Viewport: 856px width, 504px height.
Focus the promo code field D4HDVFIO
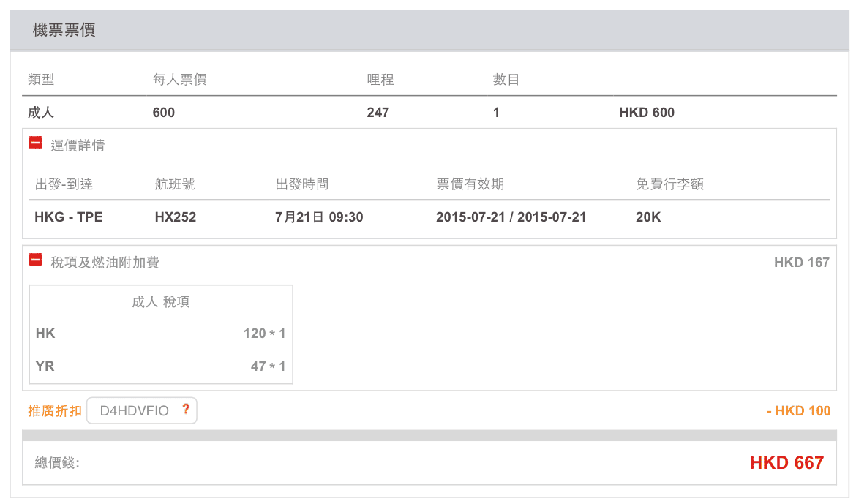click(x=134, y=410)
